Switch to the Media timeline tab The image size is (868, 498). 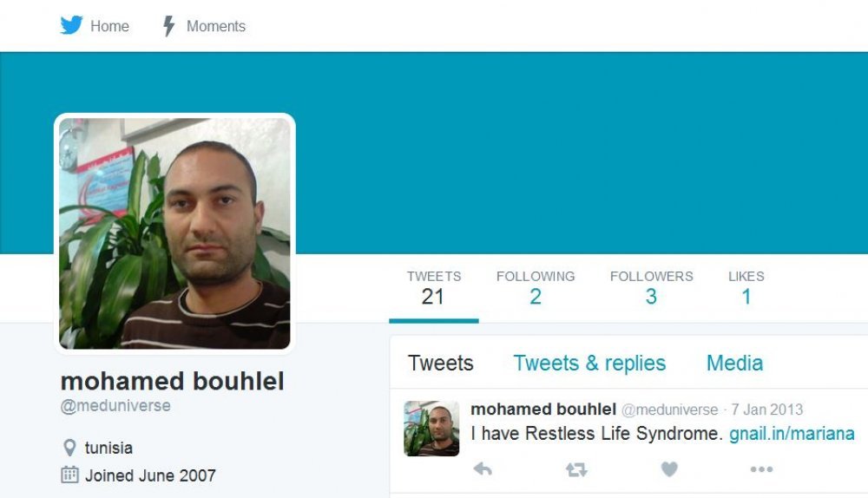(734, 363)
